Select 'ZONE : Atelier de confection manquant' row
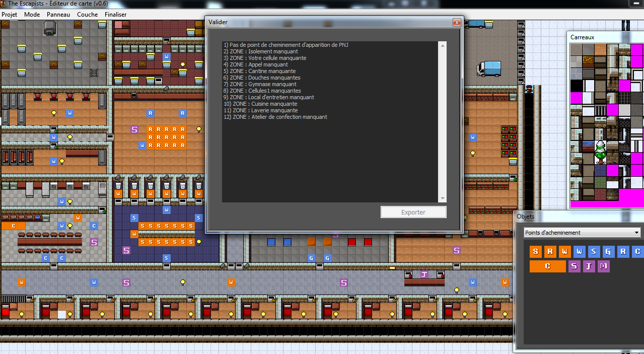 click(275, 117)
